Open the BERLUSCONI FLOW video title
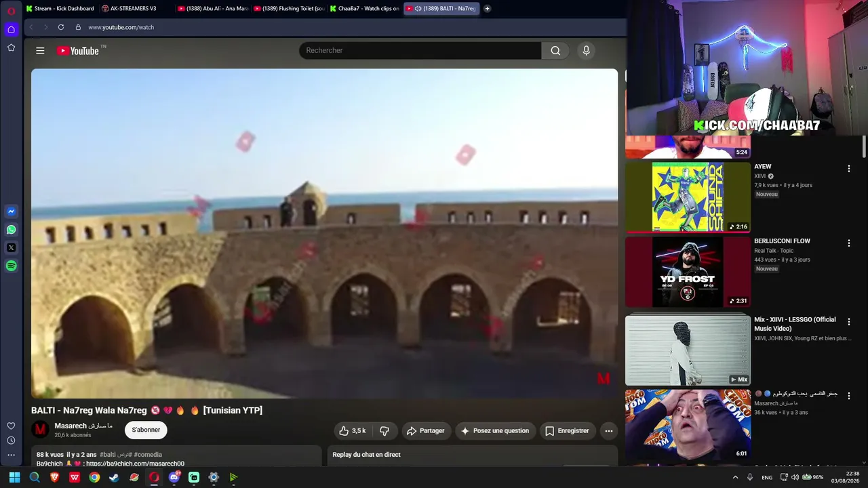 [x=782, y=241]
